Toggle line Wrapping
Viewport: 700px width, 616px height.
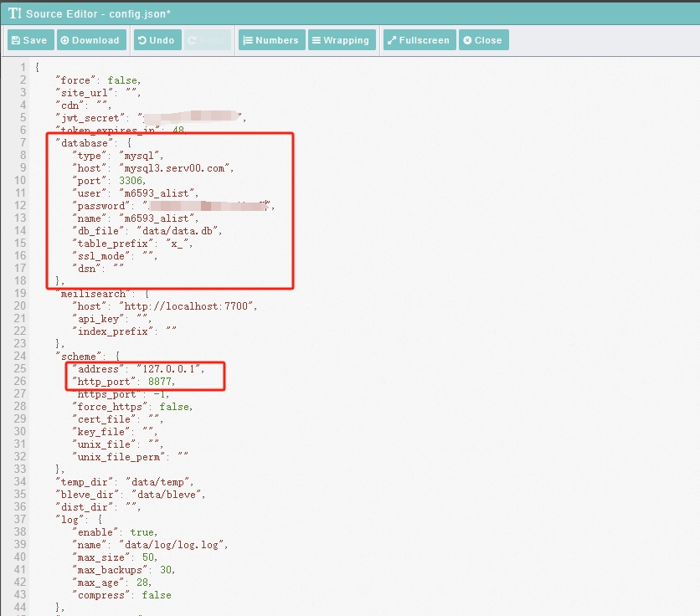point(340,40)
